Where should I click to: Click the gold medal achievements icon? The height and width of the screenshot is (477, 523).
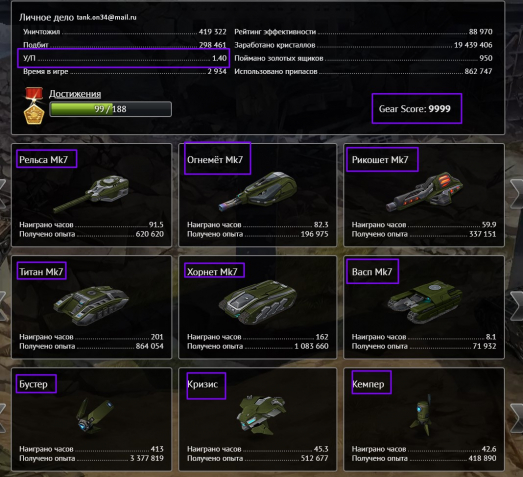(34, 106)
